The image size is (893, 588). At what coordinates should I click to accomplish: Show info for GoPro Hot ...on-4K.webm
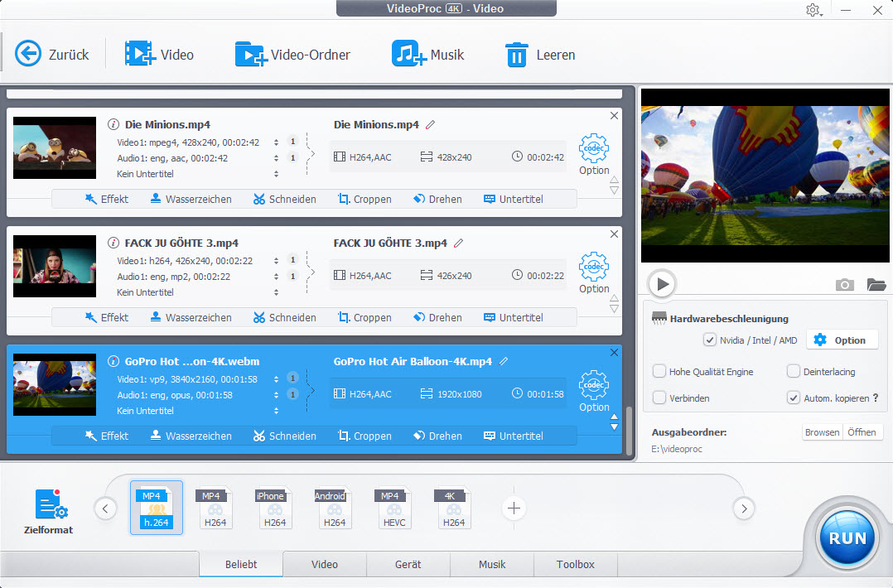click(x=113, y=361)
